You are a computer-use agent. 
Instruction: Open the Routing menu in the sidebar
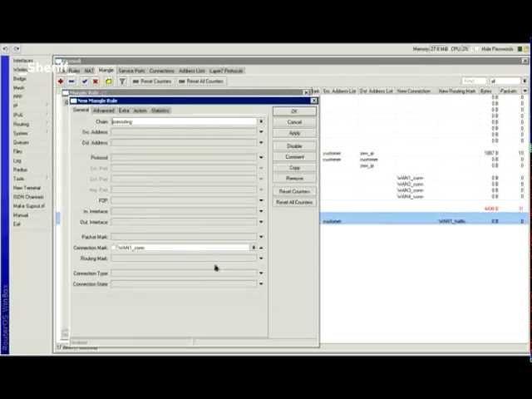[x=21, y=124]
